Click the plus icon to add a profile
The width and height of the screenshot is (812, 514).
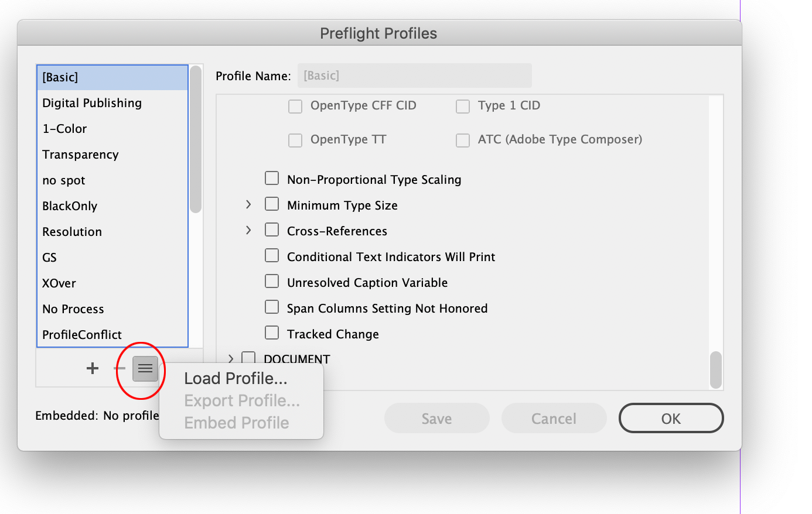[x=92, y=368]
